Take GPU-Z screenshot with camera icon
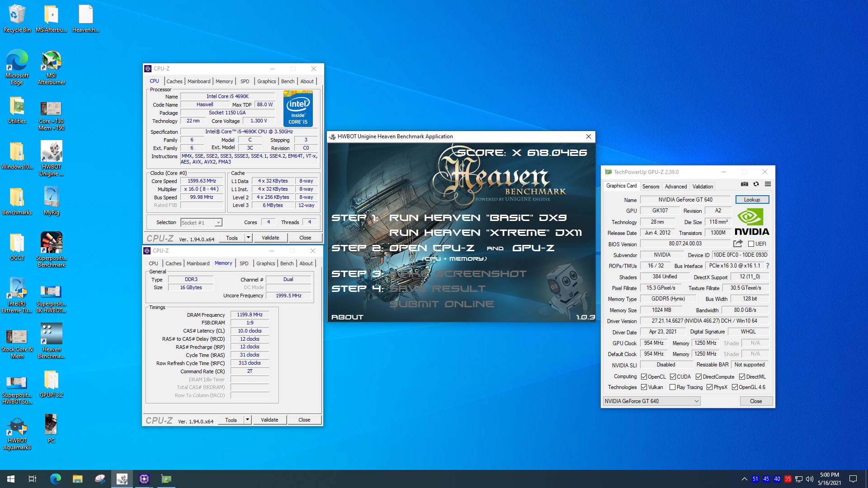 [744, 184]
